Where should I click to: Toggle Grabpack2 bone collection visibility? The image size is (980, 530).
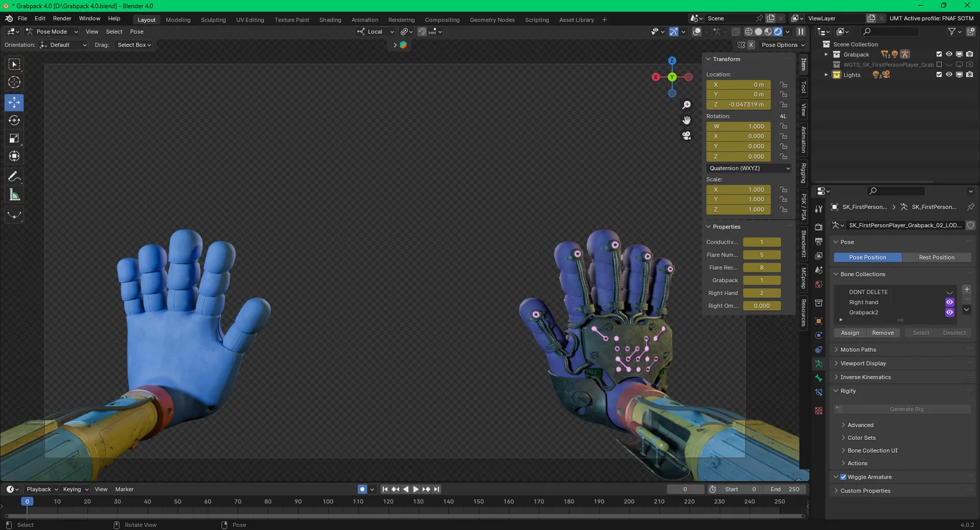pos(949,313)
